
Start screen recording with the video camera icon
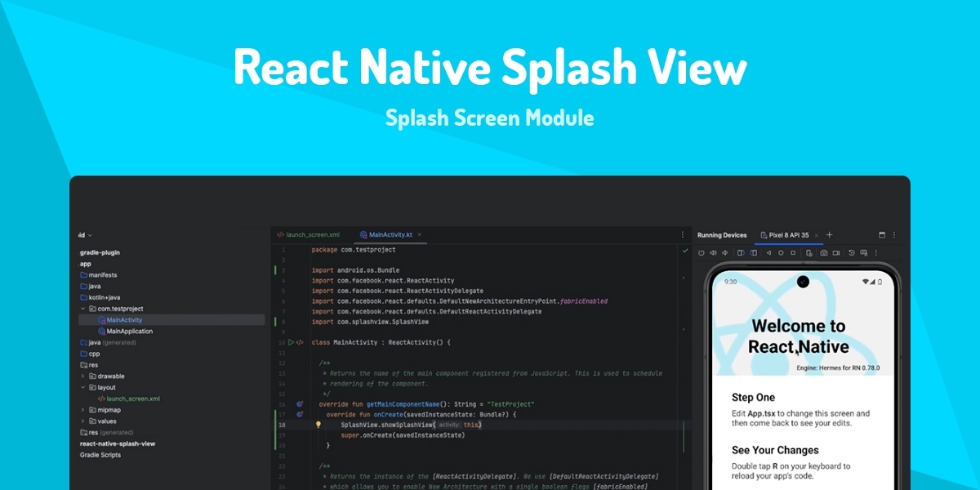[835, 253]
